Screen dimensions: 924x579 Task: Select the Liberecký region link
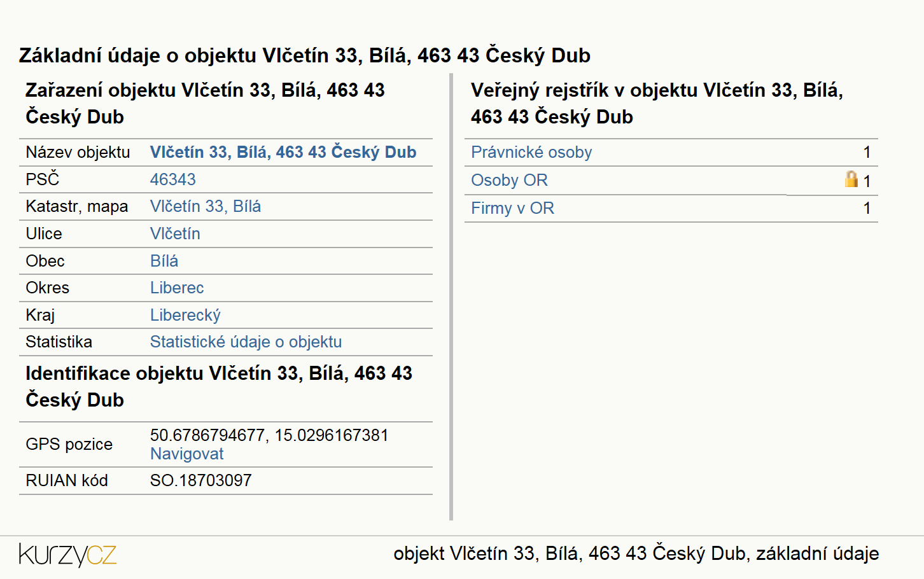click(x=185, y=315)
